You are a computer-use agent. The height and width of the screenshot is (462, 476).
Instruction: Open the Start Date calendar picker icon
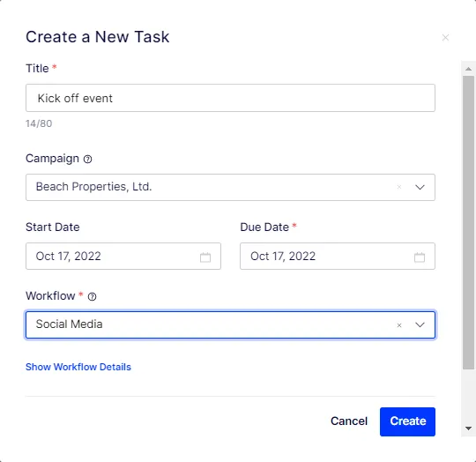205,257
